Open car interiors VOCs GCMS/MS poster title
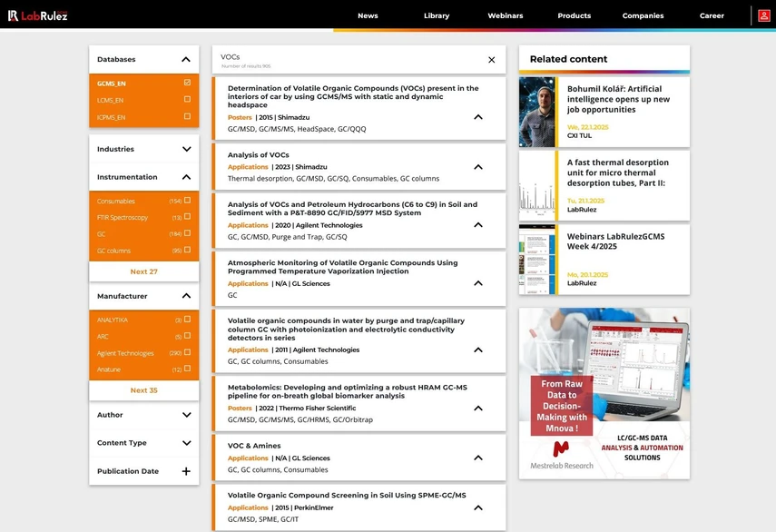The height and width of the screenshot is (532, 776). click(353, 96)
